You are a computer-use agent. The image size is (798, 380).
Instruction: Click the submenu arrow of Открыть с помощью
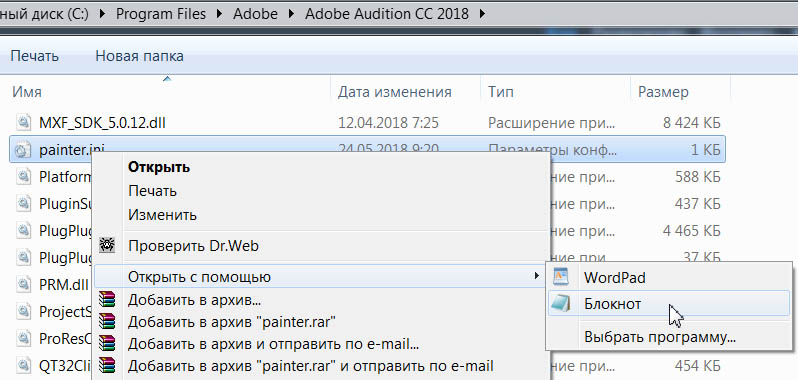[x=536, y=276]
